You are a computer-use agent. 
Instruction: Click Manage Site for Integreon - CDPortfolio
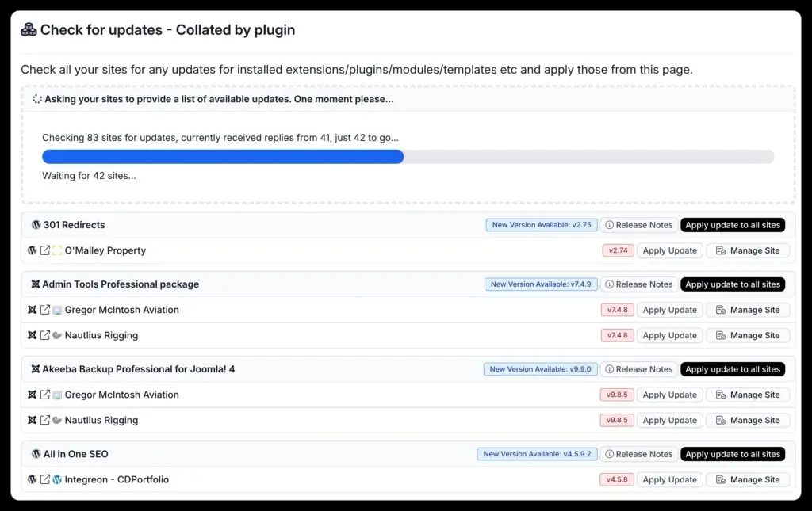coord(748,479)
